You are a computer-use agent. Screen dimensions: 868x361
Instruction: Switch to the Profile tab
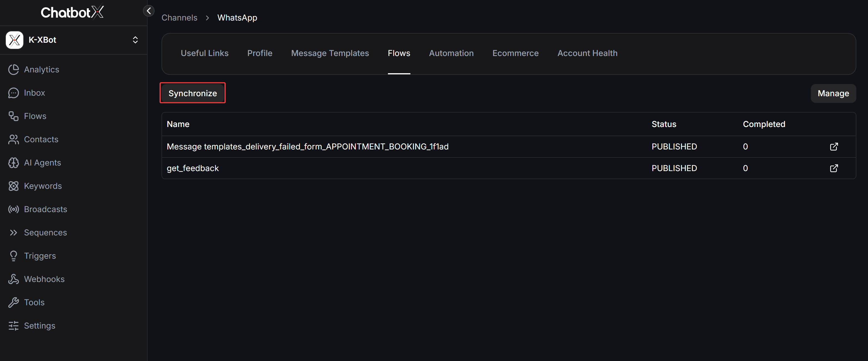click(260, 53)
